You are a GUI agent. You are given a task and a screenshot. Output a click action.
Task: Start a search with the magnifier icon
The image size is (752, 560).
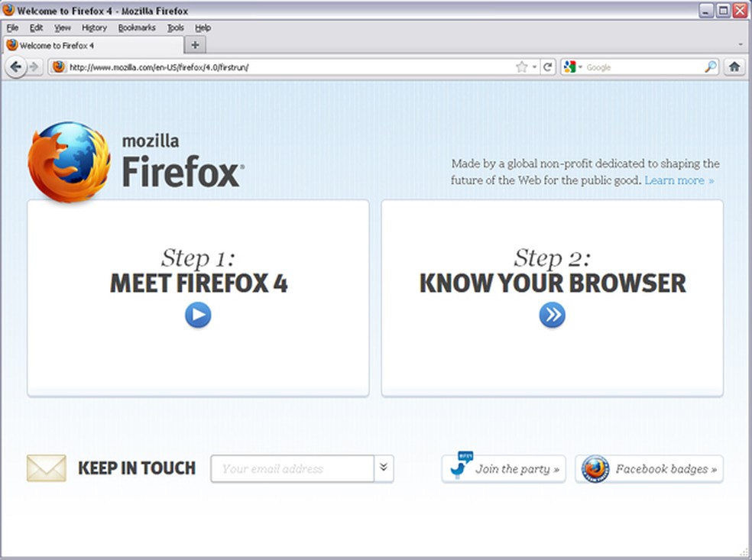pos(710,66)
